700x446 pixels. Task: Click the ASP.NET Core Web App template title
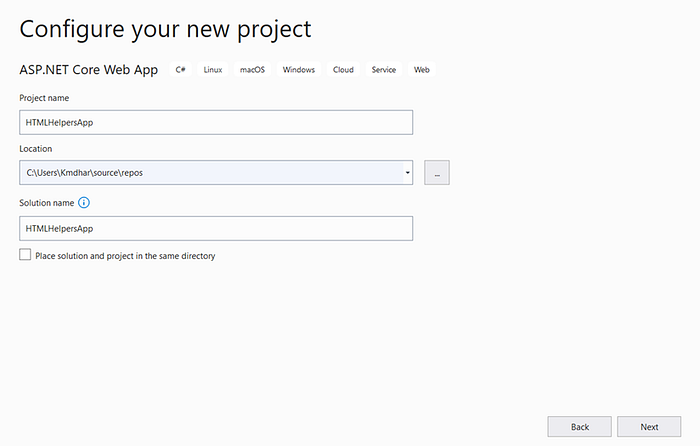[90, 70]
